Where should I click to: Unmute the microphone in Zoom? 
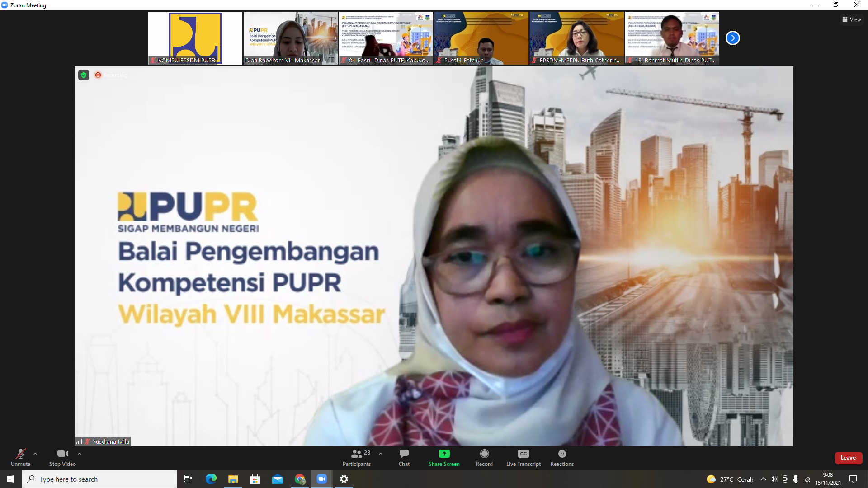pos(20,457)
